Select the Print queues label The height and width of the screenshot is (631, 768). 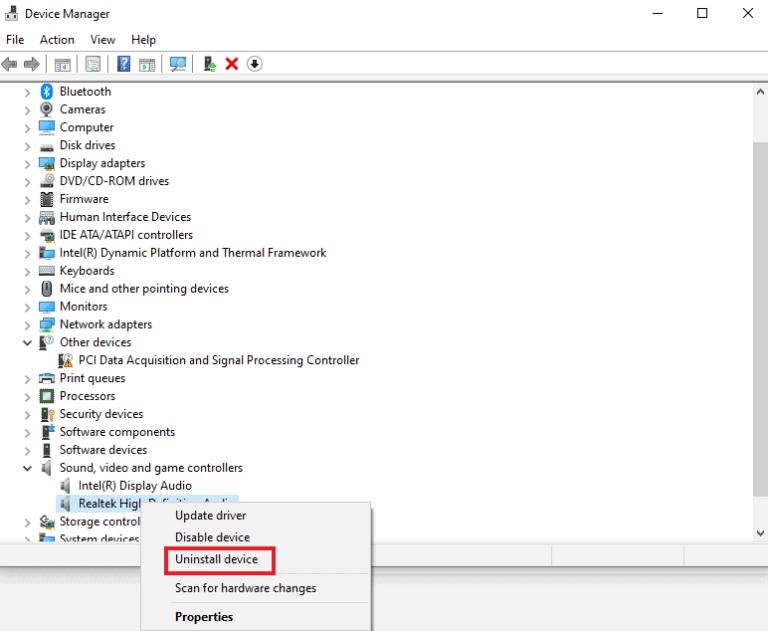click(93, 378)
